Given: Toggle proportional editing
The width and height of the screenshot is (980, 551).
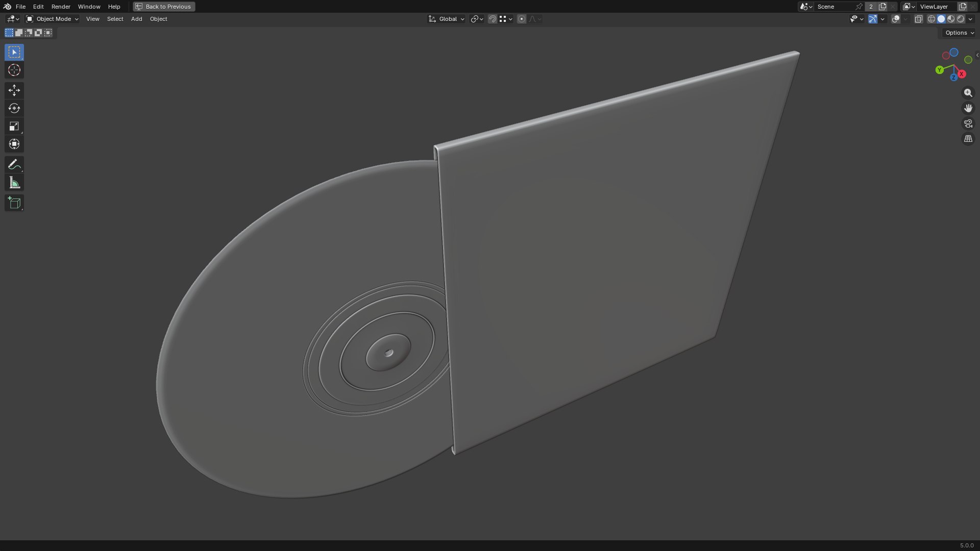Looking at the screenshot, I should click(521, 19).
